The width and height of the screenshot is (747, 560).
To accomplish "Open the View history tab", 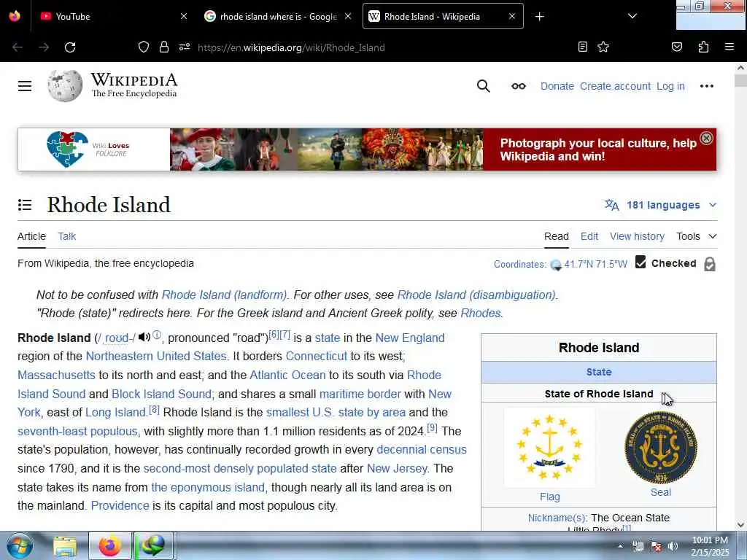I will tap(637, 236).
